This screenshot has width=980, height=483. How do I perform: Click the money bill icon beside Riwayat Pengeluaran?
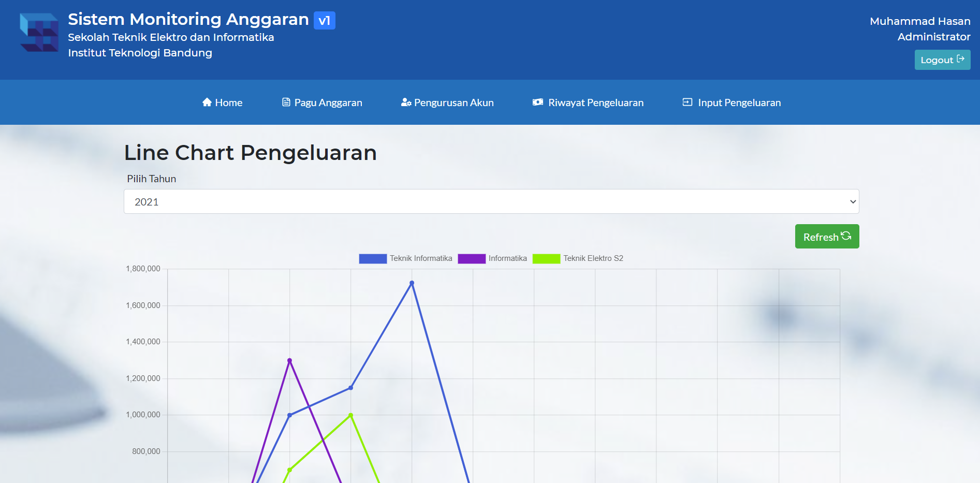point(538,102)
